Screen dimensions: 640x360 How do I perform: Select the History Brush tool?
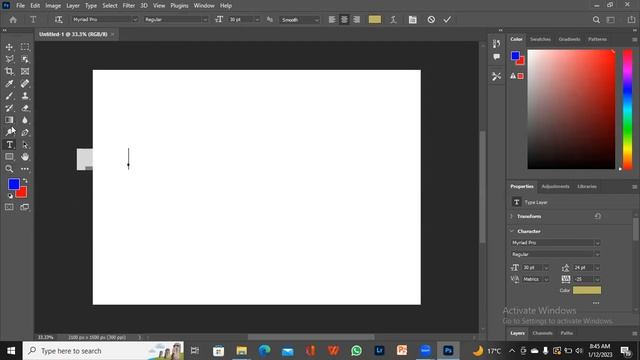coord(9,108)
